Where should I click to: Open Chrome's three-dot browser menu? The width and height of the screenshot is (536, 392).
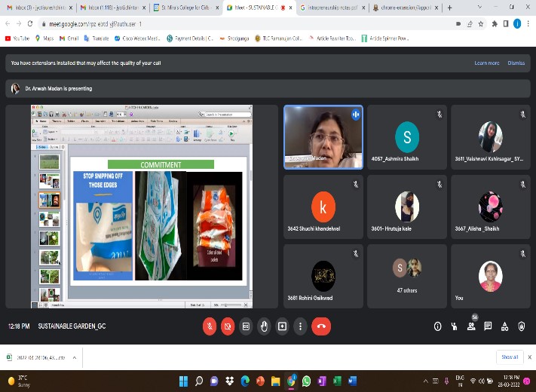point(528,23)
